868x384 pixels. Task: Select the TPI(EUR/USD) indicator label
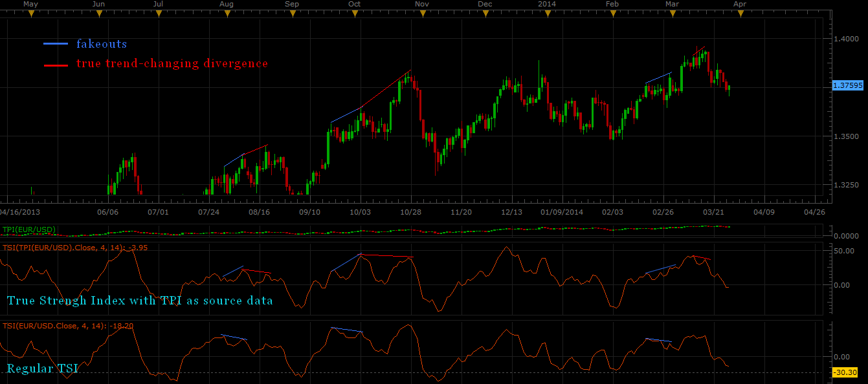pos(29,229)
